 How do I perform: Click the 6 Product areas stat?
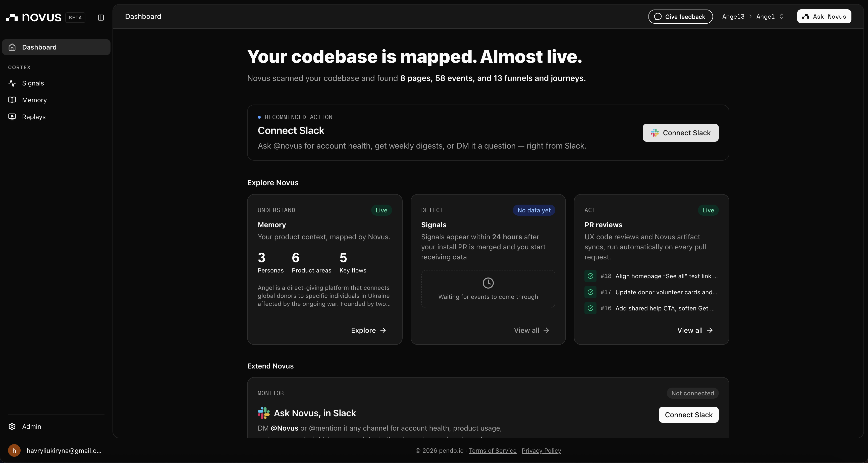coord(311,263)
